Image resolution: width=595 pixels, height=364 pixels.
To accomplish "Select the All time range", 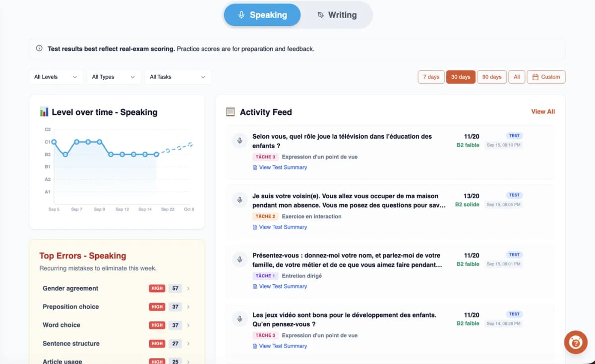I will tap(517, 77).
